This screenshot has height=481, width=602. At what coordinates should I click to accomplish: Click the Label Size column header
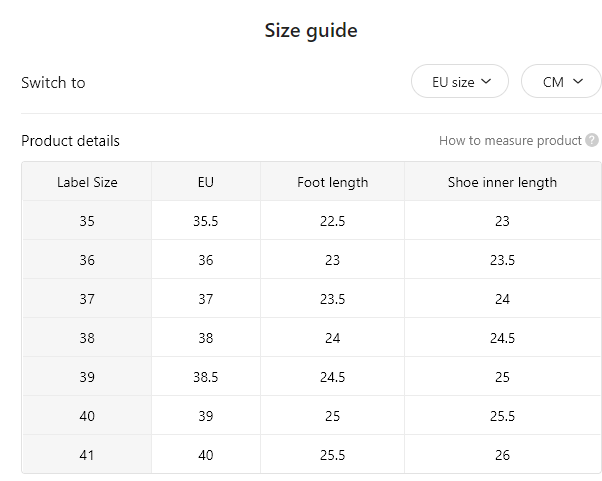pyautogui.click(x=87, y=182)
